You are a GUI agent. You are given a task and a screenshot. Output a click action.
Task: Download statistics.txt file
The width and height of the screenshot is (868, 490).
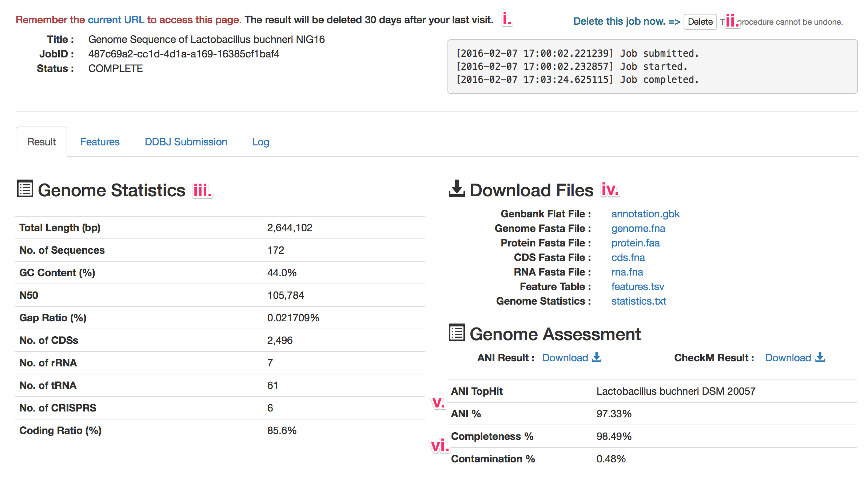[x=638, y=301]
